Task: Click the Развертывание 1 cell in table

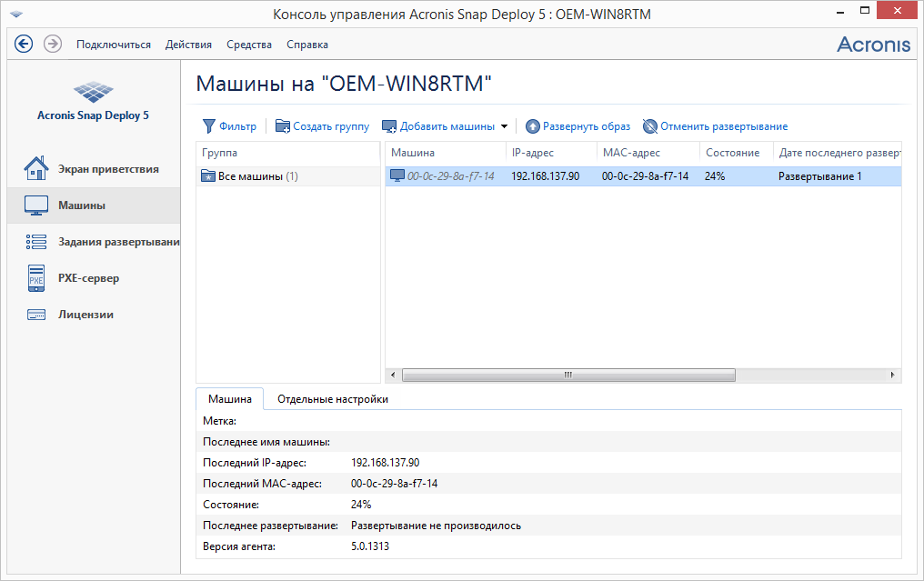Action: tap(819, 176)
